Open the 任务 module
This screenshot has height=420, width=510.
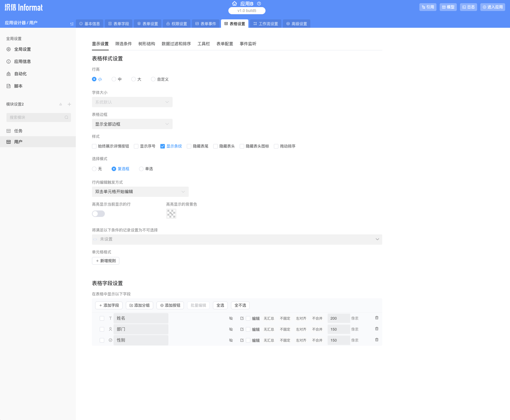coord(38,131)
